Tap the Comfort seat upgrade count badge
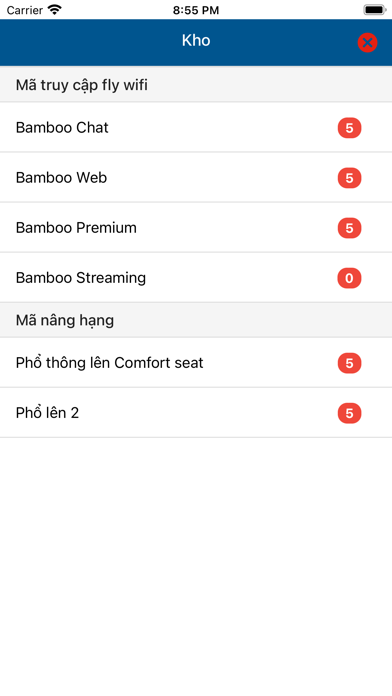Screen dimensions: 392x696 pyautogui.click(x=349, y=363)
